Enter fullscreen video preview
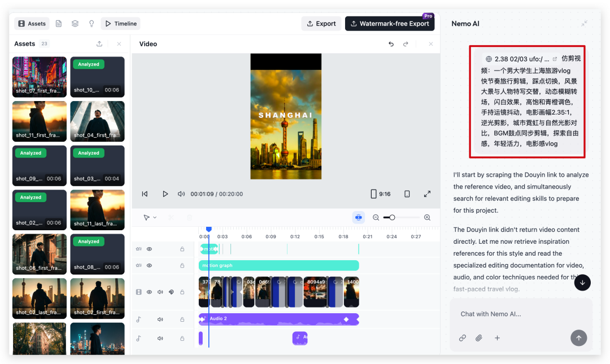 [427, 194]
